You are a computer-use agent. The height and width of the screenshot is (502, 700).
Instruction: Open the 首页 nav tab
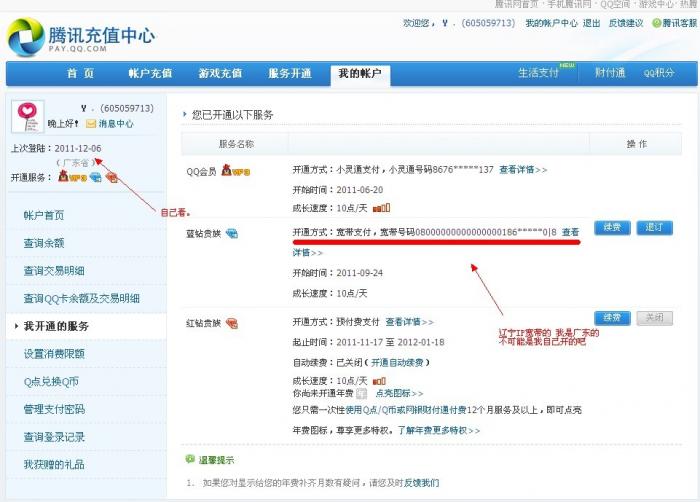[81, 73]
